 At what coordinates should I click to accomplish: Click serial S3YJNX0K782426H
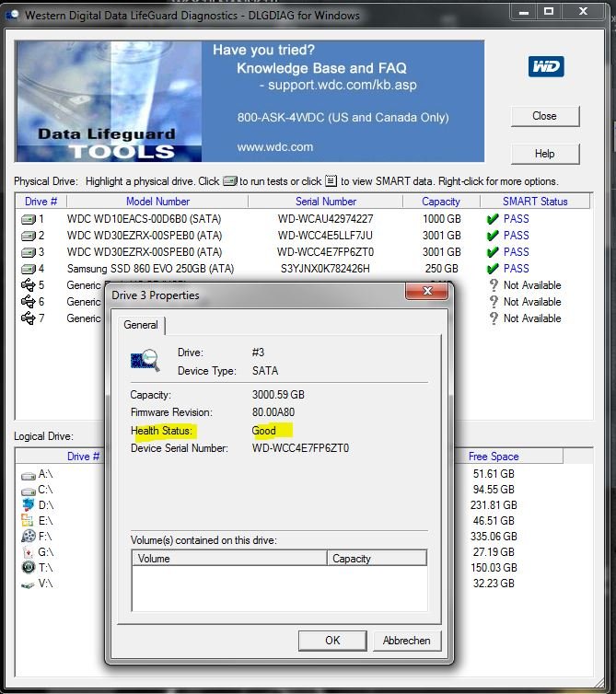pos(325,269)
